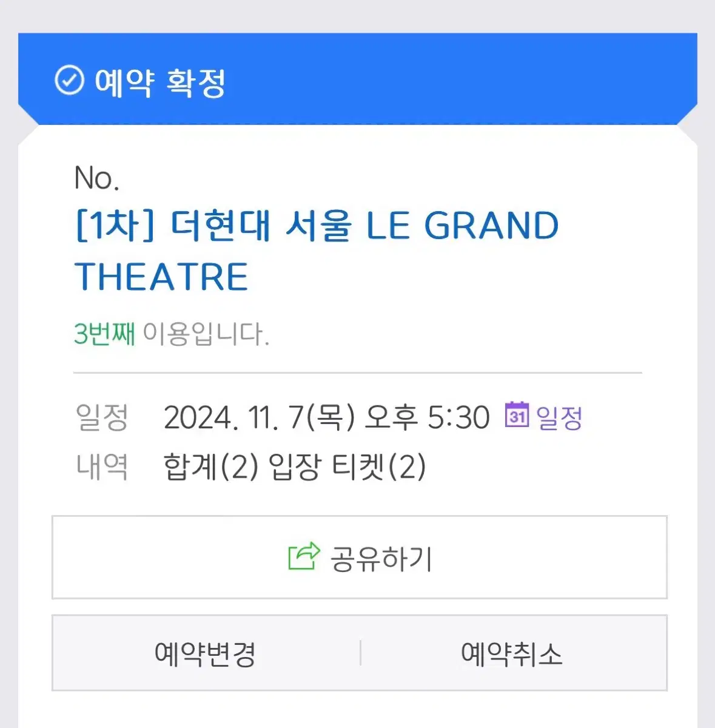Click the checkmark circle icon in header
Image resolution: width=715 pixels, height=728 pixels.
click(x=69, y=80)
